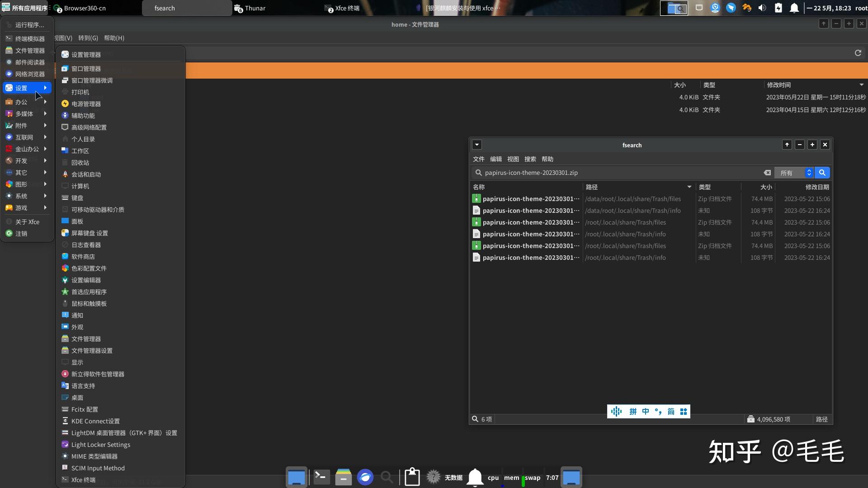Open the notification bell in top tray
This screenshot has height=488, width=868.
coord(794,8)
